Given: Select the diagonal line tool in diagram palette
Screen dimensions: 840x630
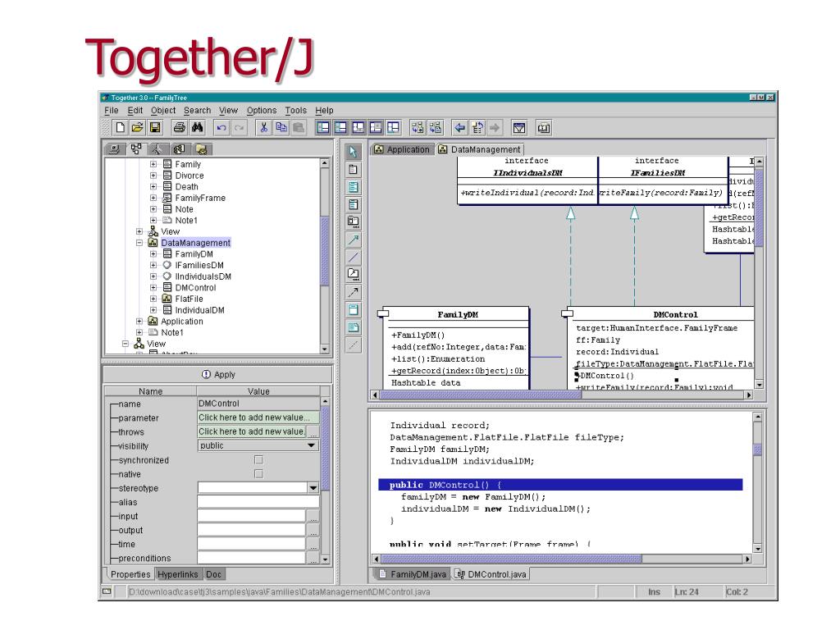Looking at the screenshot, I should click(353, 257).
